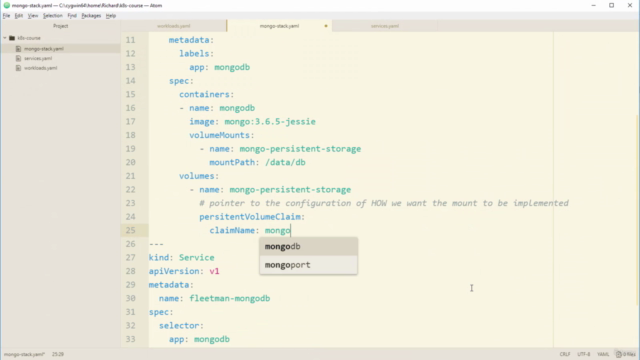640x360 pixels.
Task: Choose the mongoport autocomplete suggestion
Action: [x=309, y=265]
